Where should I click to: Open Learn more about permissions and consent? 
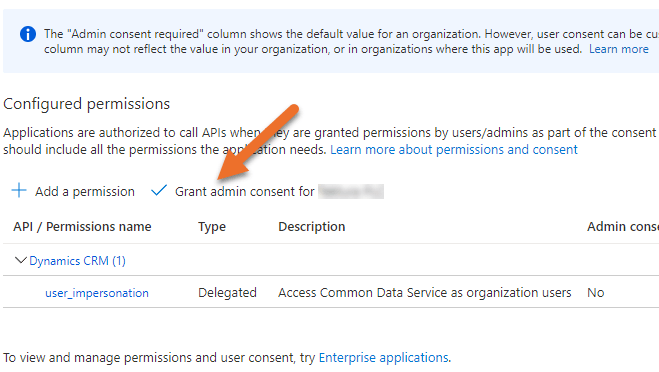[454, 150]
